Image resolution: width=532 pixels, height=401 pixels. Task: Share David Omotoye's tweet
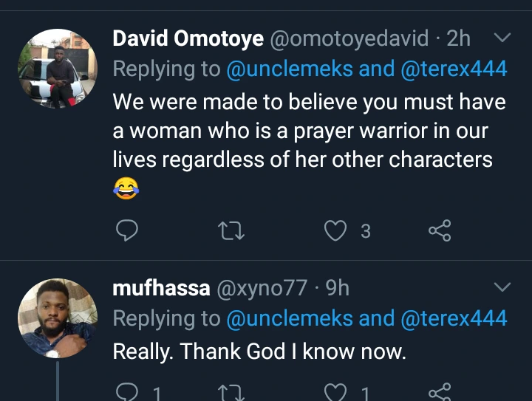(440, 232)
